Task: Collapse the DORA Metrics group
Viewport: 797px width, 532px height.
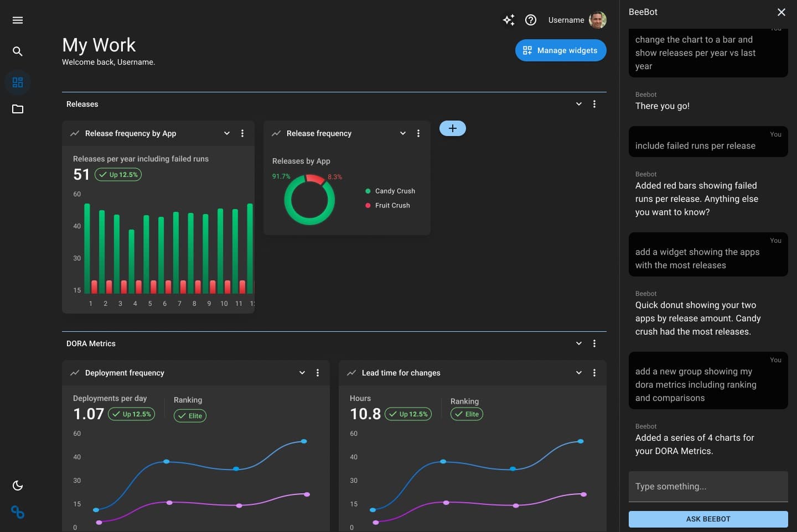Action: pyautogui.click(x=579, y=343)
